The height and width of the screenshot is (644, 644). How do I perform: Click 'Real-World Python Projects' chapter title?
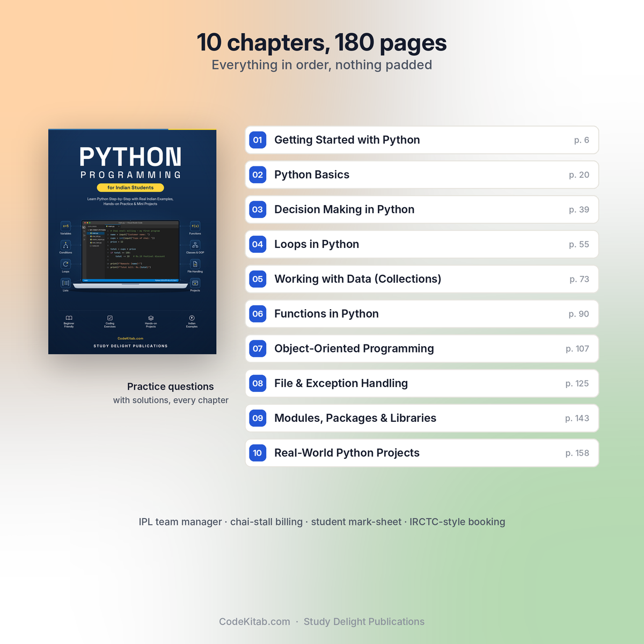(x=347, y=453)
